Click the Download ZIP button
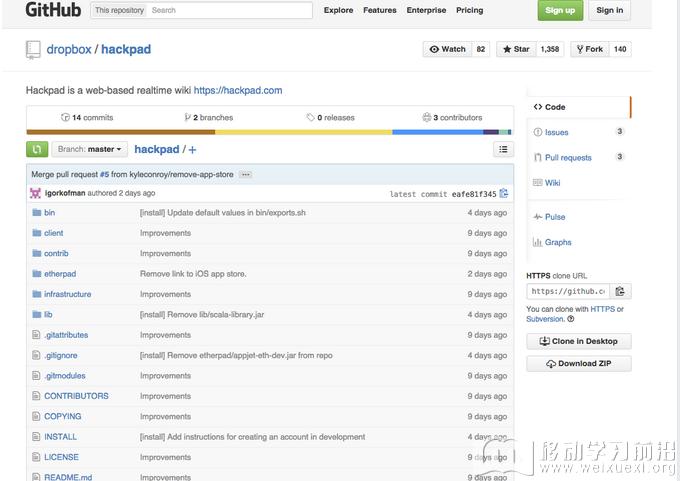Image resolution: width=680 pixels, height=481 pixels. tap(579, 363)
